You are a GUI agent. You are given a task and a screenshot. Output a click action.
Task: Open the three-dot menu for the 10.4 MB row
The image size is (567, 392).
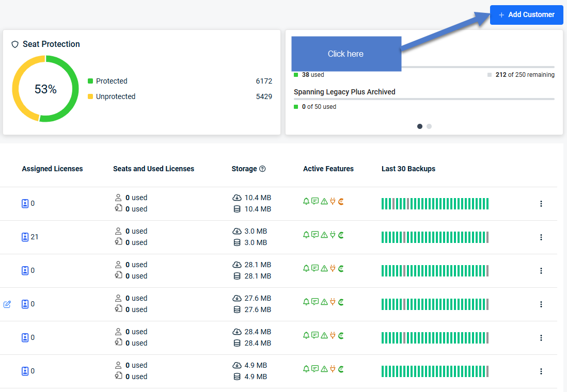541,204
